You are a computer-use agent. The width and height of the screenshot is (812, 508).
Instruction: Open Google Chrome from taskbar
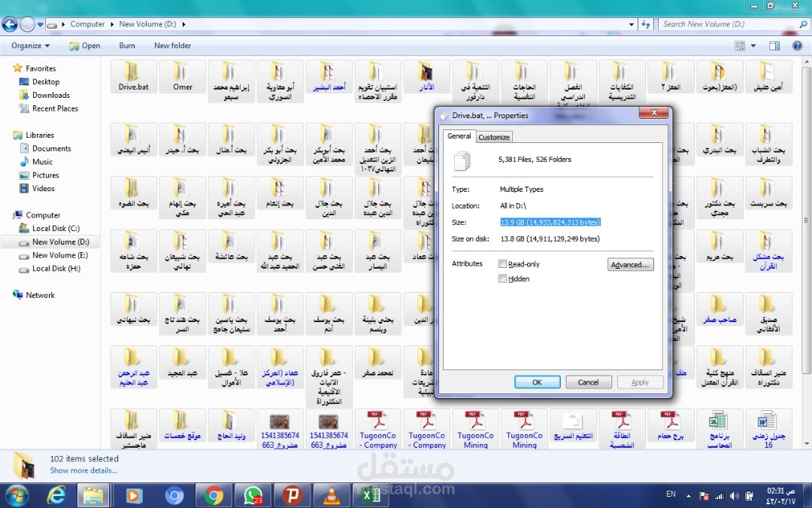(214, 495)
